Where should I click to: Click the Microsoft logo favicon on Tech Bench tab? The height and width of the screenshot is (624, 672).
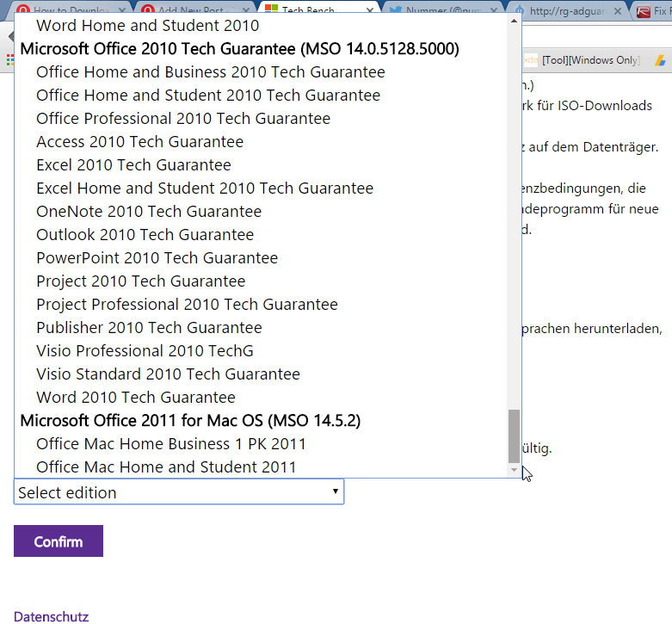point(271,9)
